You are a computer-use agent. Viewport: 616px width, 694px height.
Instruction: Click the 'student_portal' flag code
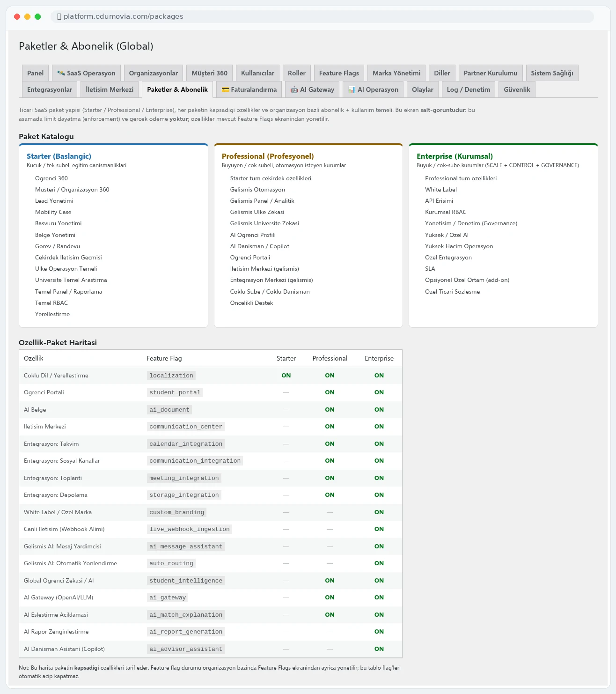pyautogui.click(x=175, y=392)
